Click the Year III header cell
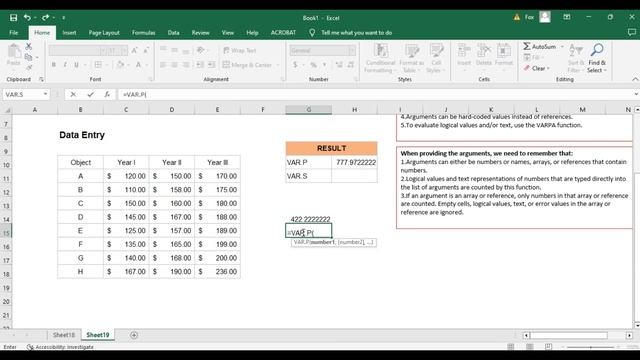The height and width of the screenshot is (360, 640). (218, 162)
